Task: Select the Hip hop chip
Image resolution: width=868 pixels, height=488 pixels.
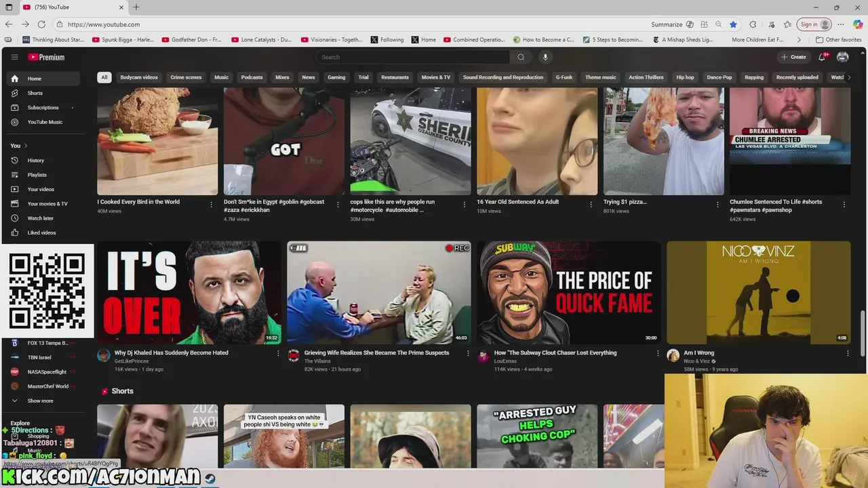Action: click(x=685, y=77)
